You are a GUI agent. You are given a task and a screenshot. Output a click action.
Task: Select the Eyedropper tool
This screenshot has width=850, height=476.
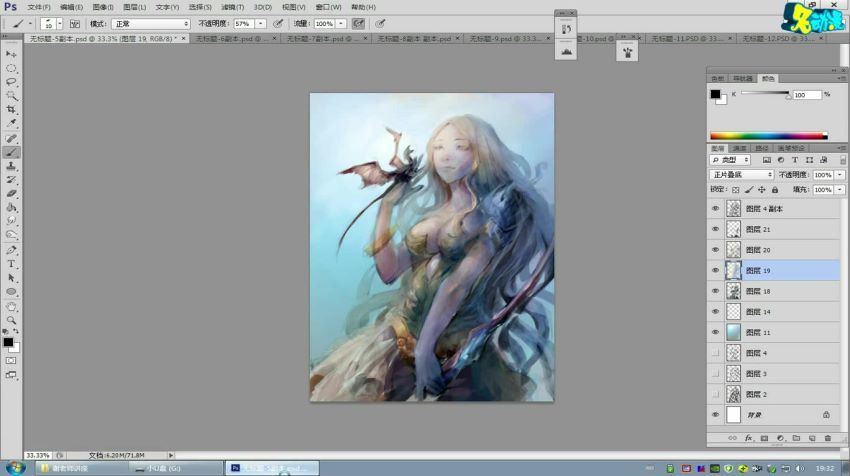point(11,123)
